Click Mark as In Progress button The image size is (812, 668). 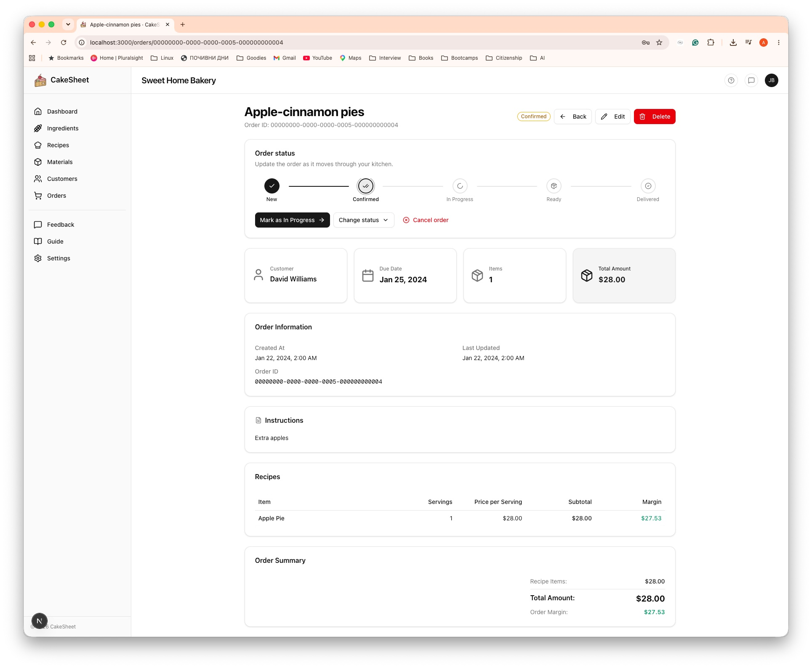292,220
